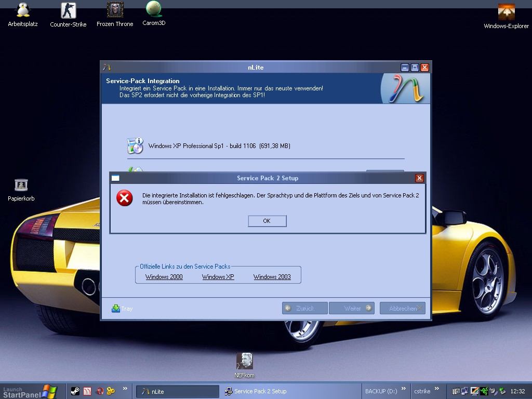Select the NEFkom desktop icon
The height and width of the screenshot is (399, 532).
click(x=244, y=365)
